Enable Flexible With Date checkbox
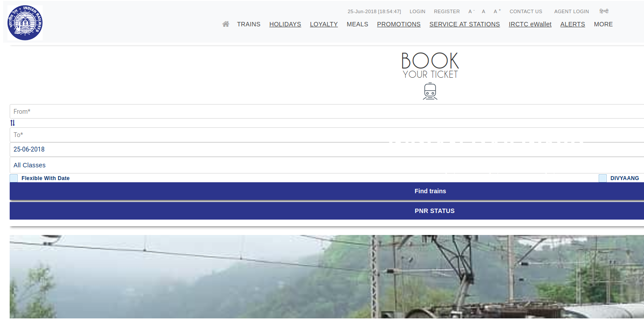 [14, 178]
